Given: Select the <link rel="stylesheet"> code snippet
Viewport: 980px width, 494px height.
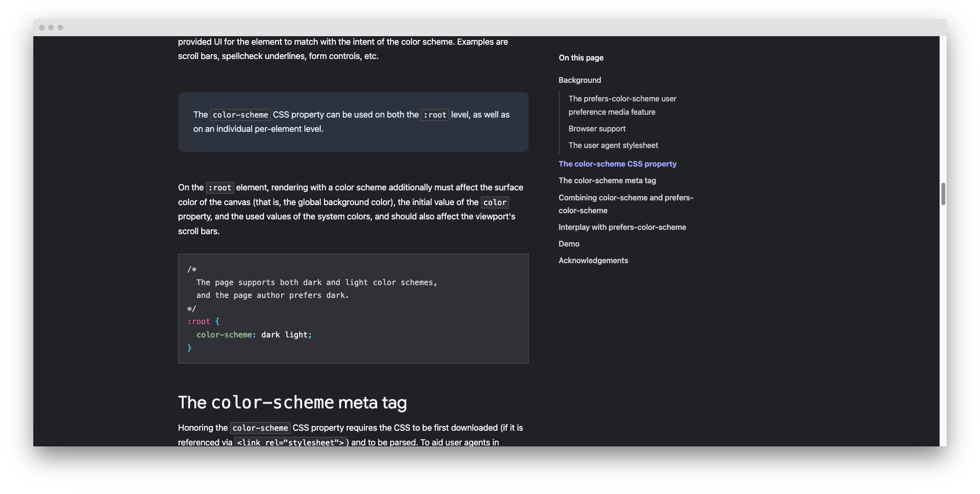Looking at the screenshot, I should [290, 442].
